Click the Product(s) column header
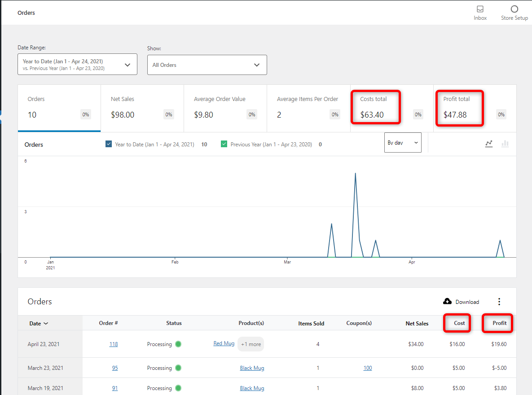The width and height of the screenshot is (532, 395). [251, 323]
